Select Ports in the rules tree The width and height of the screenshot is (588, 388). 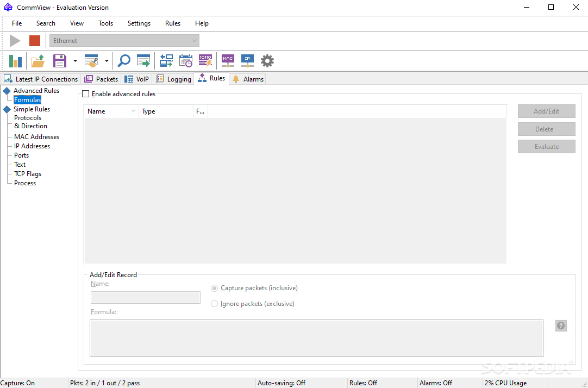tap(21, 155)
